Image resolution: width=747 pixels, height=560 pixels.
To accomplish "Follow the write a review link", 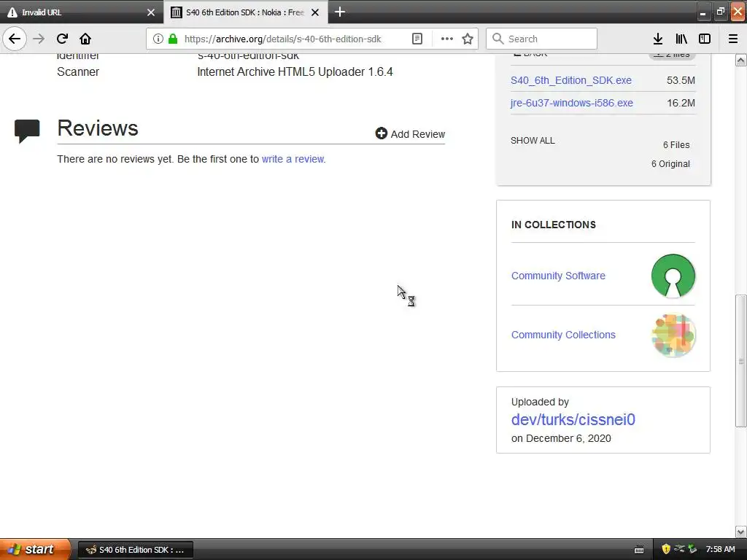I will click(x=293, y=159).
